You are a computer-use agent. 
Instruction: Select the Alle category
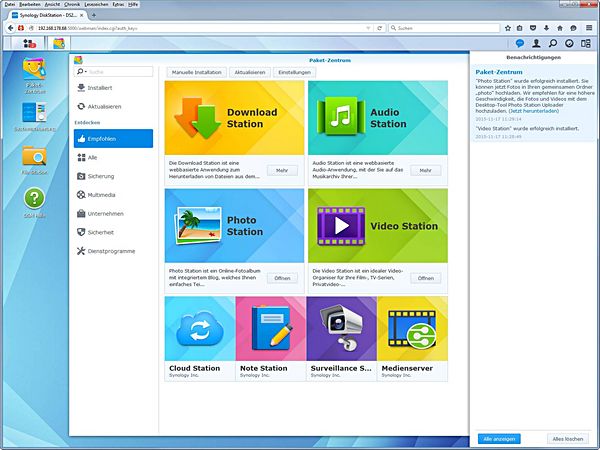pyautogui.click(x=113, y=157)
